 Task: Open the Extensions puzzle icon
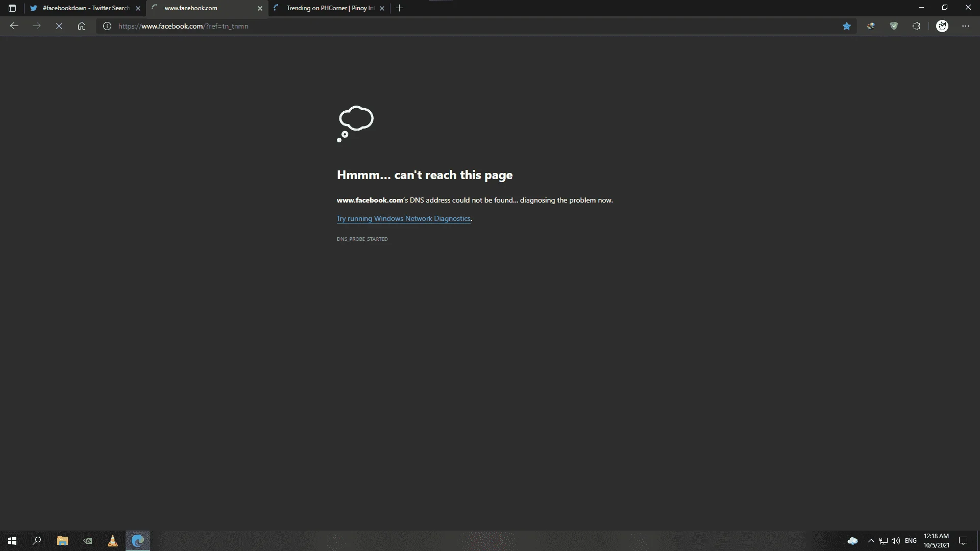tap(916, 26)
